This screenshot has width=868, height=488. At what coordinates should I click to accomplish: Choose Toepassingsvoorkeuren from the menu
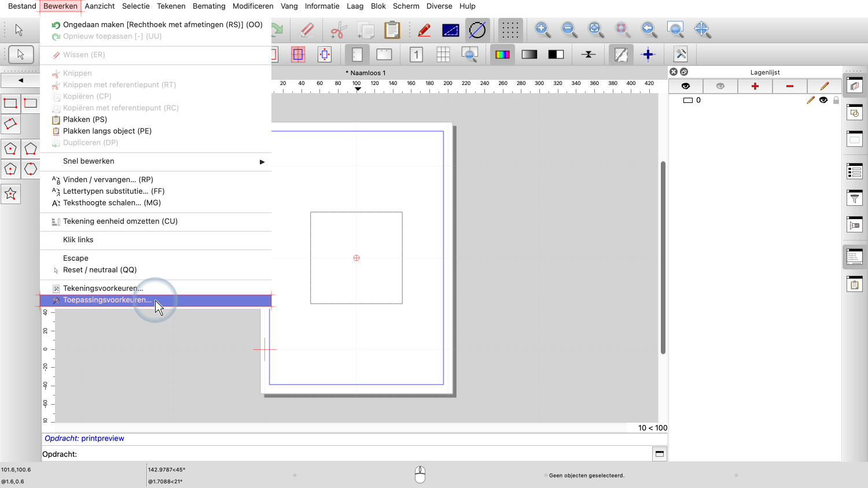click(108, 300)
